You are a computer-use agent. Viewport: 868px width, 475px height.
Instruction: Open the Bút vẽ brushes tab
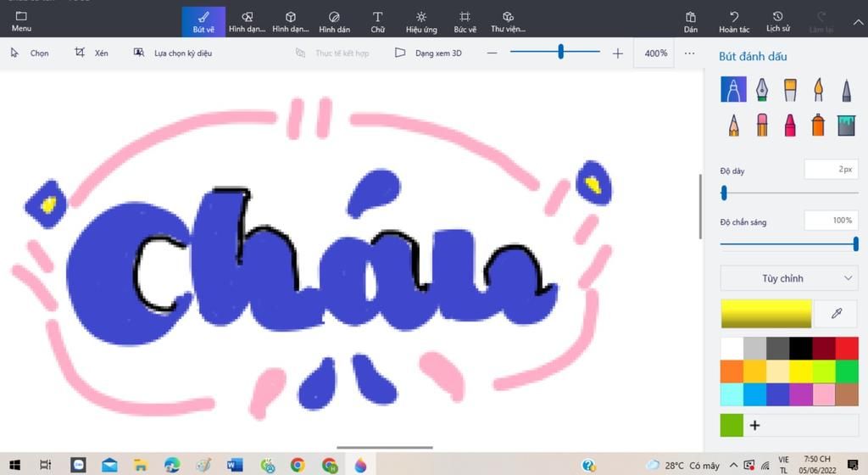click(203, 22)
